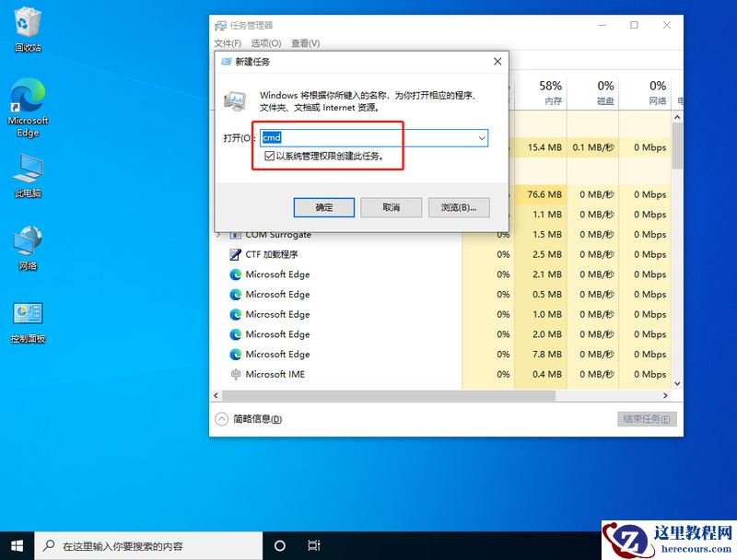Image resolution: width=737 pixels, height=560 pixels.
Task: Open the 回收站 recycle bin
Action: (28, 28)
